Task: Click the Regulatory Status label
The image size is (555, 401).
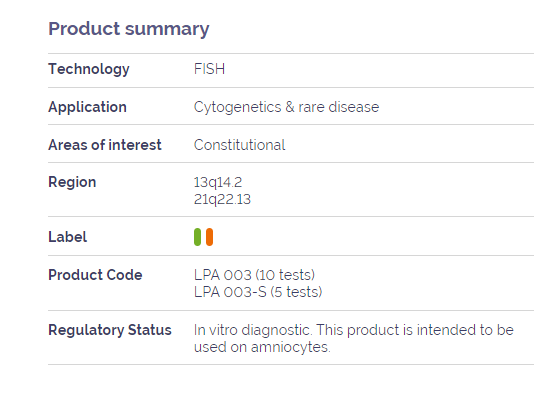Action: point(110,330)
